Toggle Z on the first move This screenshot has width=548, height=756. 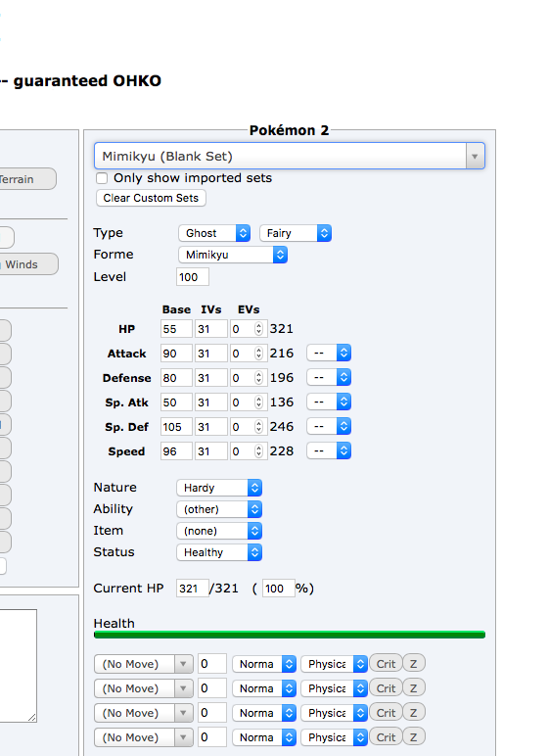(414, 664)
